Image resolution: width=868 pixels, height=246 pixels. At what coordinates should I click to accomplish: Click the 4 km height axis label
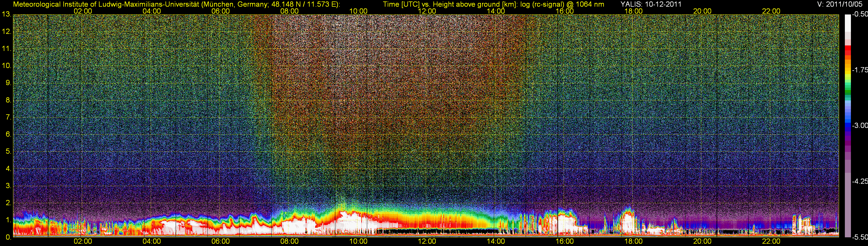coord(8,169)
